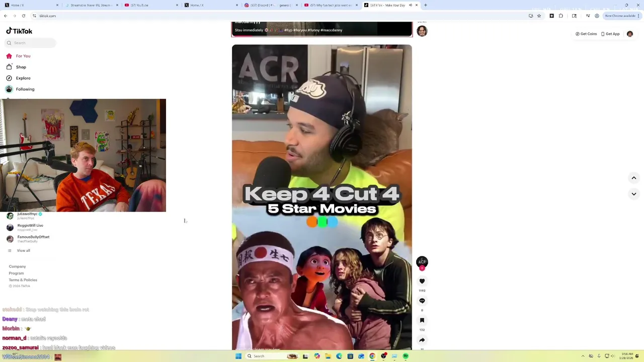This screenshot has width=644, height=362.
Task: Open FamousBullyOffset account
Action: pyautogui.click(x=28, y=239)
